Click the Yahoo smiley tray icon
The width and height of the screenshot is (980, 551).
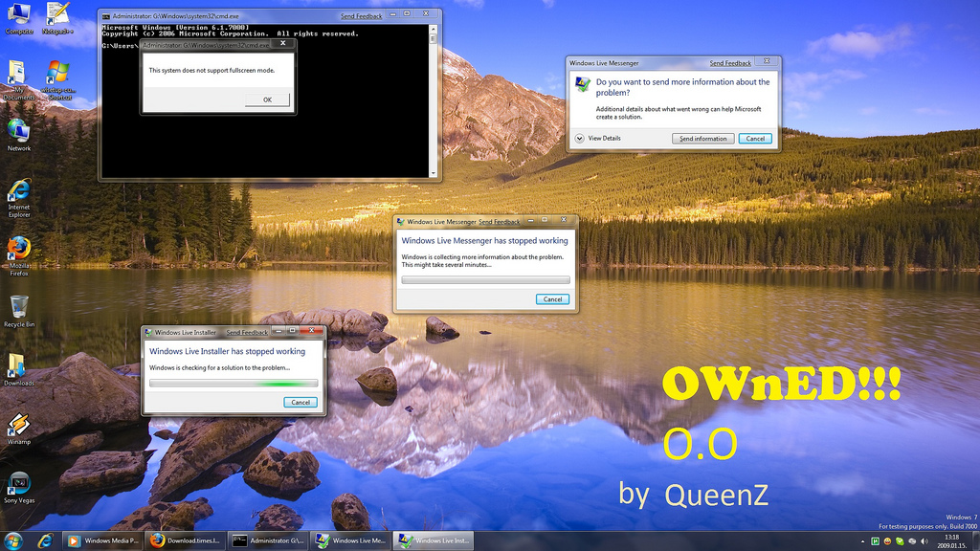tap(887, 541)
